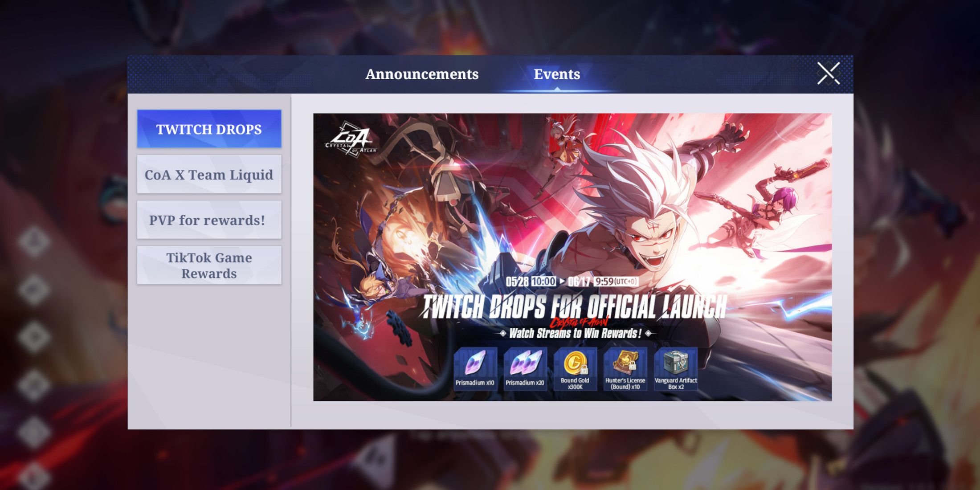Switch to the Announcements tab
980x490 pixels.
click(x=422, y=74)
